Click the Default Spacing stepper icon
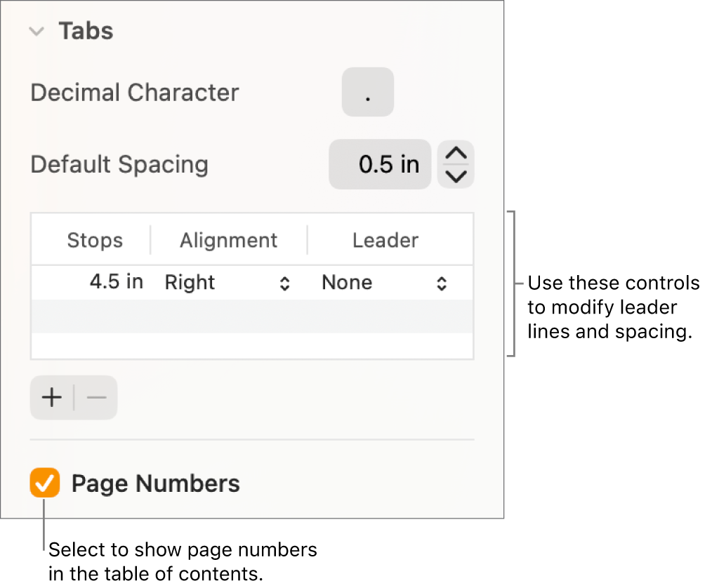Screen dimensions: 712x588 click(x=455, y=164)
